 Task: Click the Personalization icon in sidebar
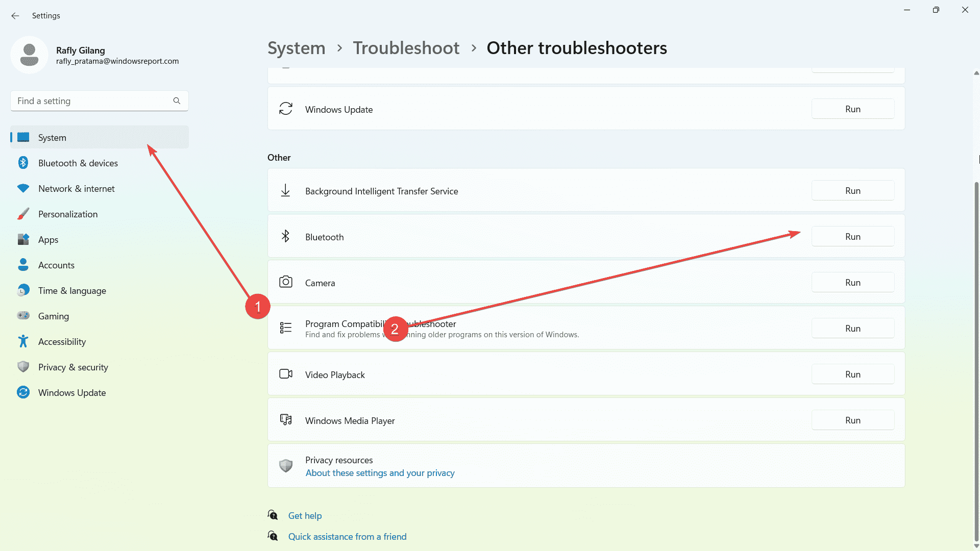pyautogui.click(x=23, y=213)
